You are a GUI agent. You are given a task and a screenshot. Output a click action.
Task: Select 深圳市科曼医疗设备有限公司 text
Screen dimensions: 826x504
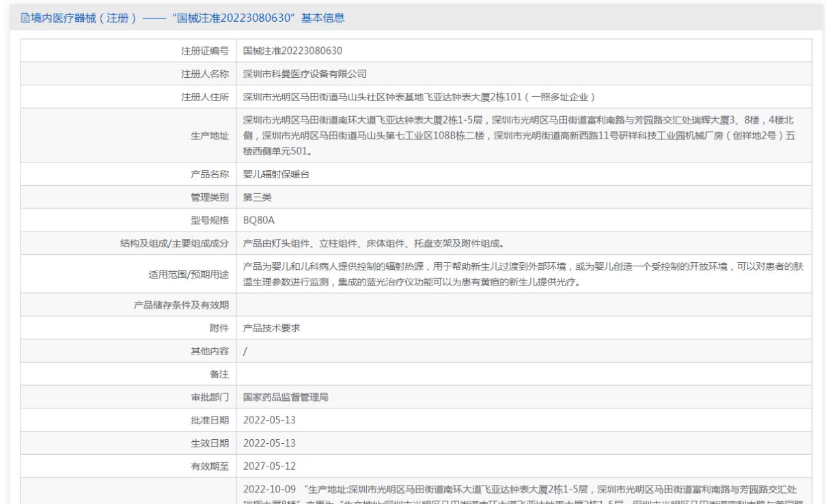pyautogui.click(x=305, y=74)
